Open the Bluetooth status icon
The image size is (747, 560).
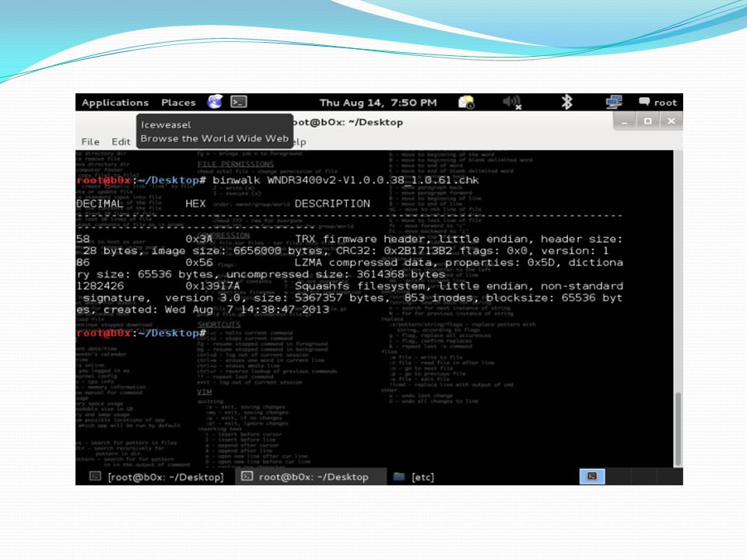tap(566, 102)
